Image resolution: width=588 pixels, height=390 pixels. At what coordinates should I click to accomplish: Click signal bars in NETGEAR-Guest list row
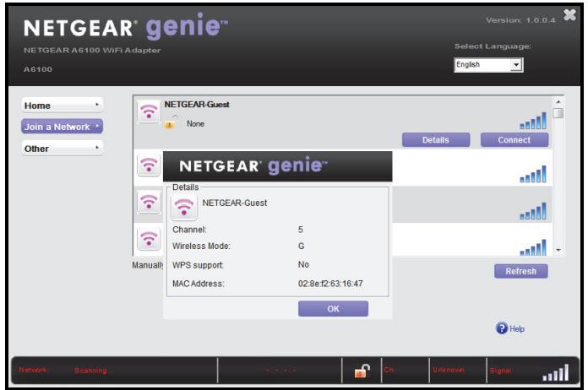(x=533, y=121)
